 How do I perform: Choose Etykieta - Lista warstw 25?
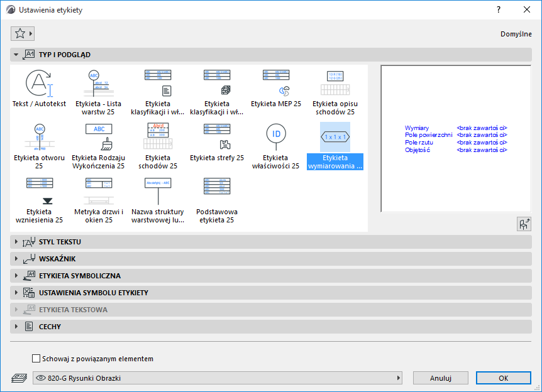(99, 92)
